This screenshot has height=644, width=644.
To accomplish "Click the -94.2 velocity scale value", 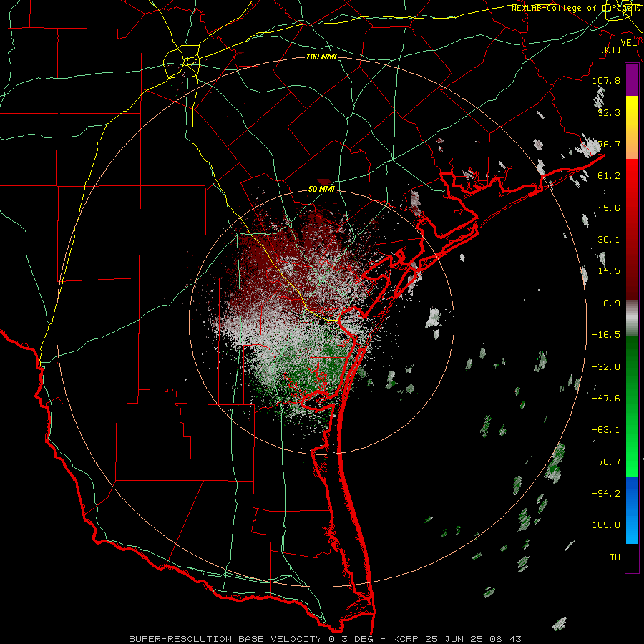I will click(606, 494).
